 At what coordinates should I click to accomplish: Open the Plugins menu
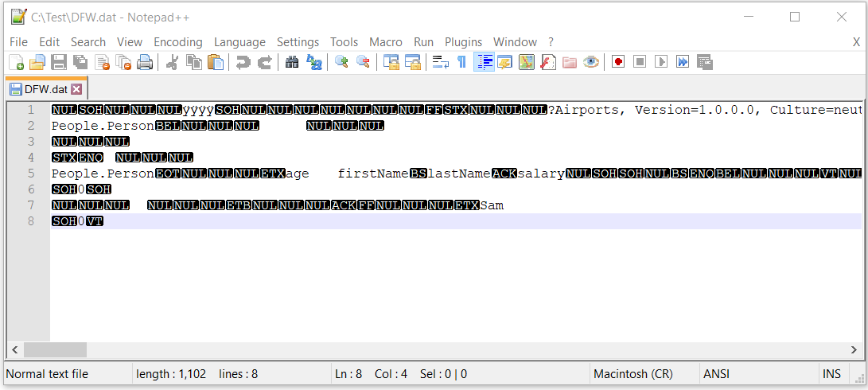463,42
